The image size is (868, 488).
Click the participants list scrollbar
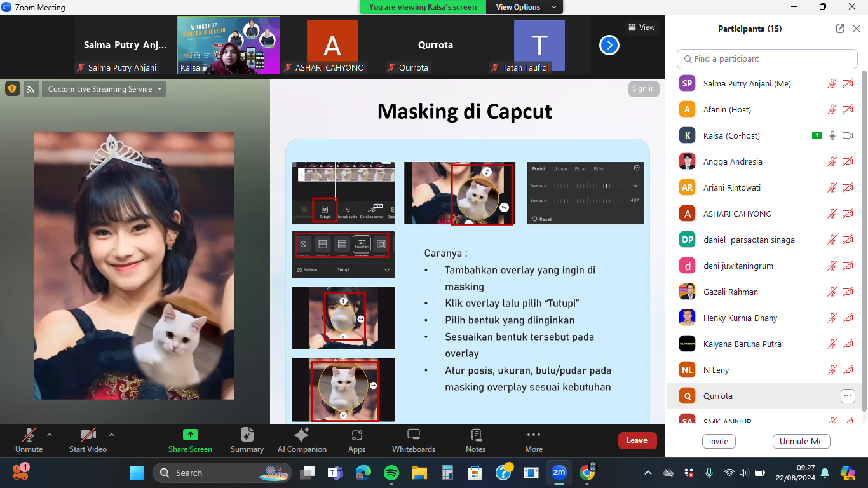(x=864, y=241)
